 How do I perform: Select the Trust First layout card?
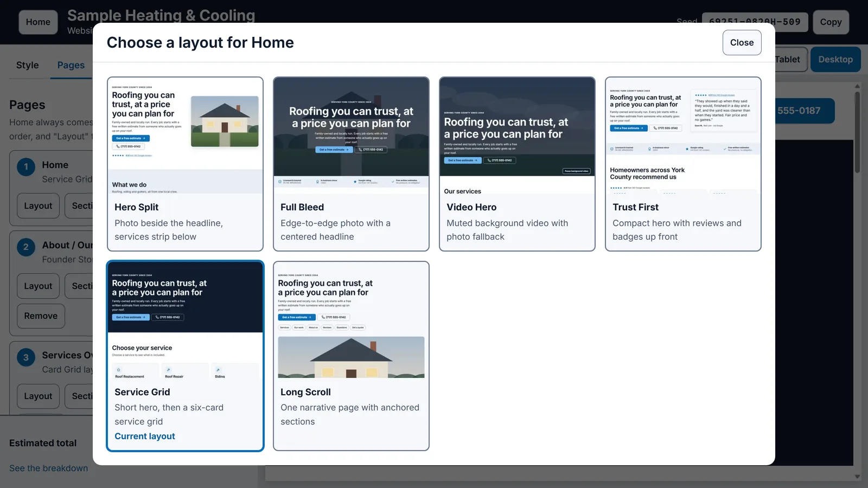pyautogui.click(x=683, y=164)
